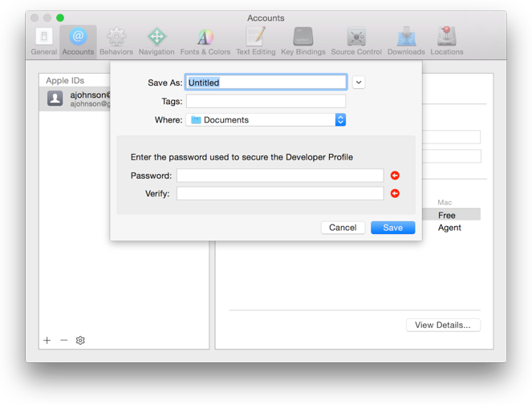Screen dimensions: 532x404
Task: Open the Downloads preferences pane
Action: [406, 42]
